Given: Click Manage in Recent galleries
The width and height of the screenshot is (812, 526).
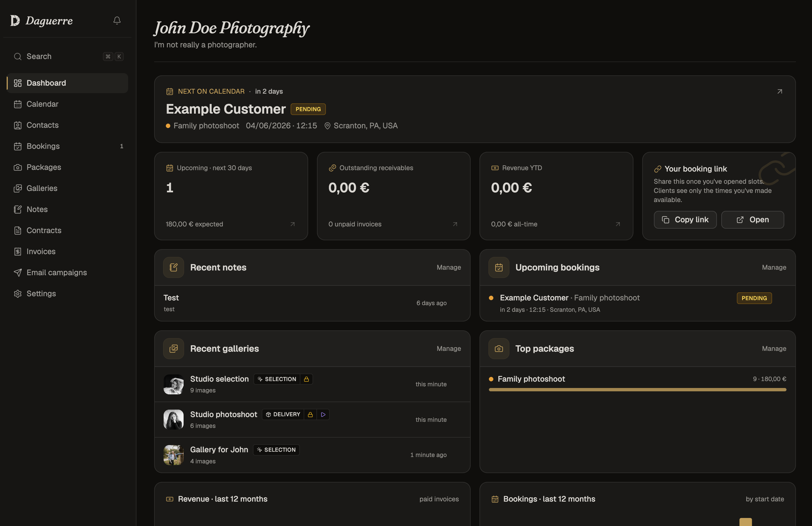Looking at the screenshot, I should coord(449,349).
